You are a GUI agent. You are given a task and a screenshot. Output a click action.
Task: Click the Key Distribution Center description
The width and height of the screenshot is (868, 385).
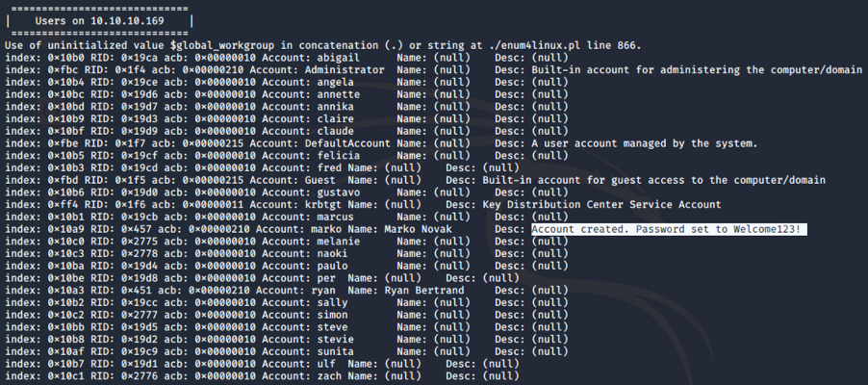(x=601, y=205)
